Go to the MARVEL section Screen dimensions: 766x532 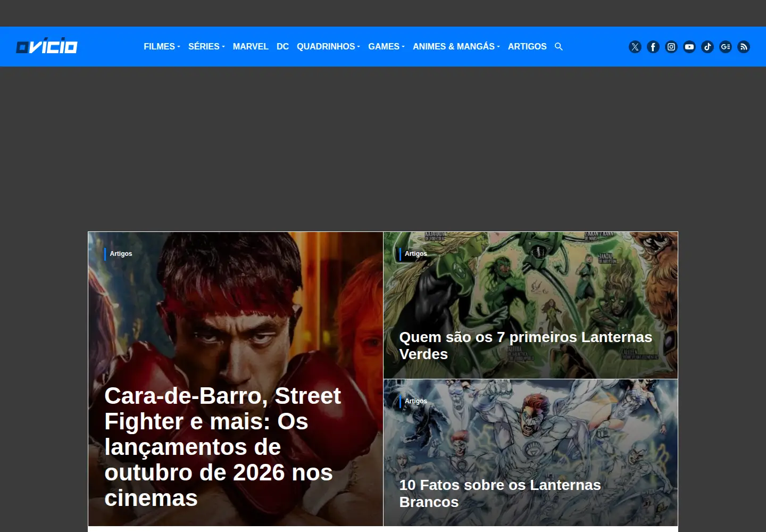click(251, 47)
